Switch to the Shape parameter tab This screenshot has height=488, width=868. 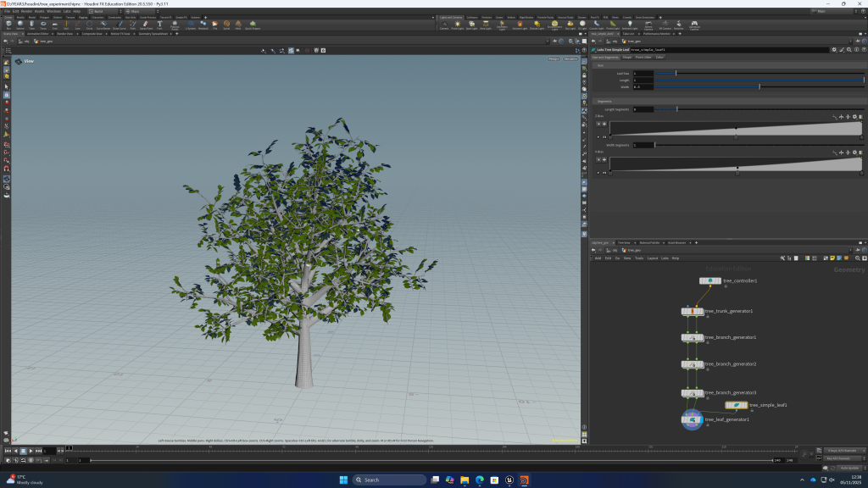point(627,57)
